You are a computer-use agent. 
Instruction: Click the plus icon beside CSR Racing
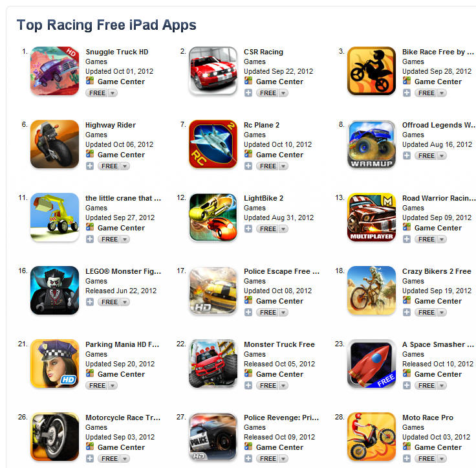[248, 93]
